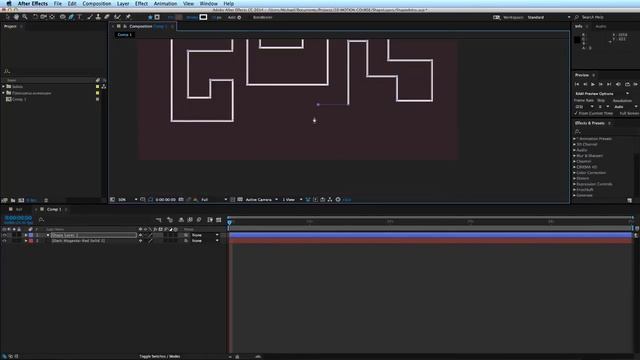This screenshot has width=640, height=360.
Task: Expand 3D Channel effects category
Action: click(x=575, y=144)
